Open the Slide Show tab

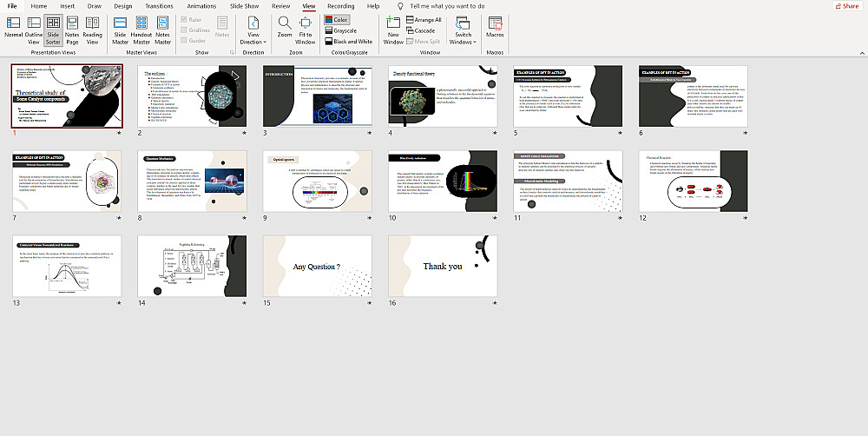pyautogui.click(x=245, y=6)
